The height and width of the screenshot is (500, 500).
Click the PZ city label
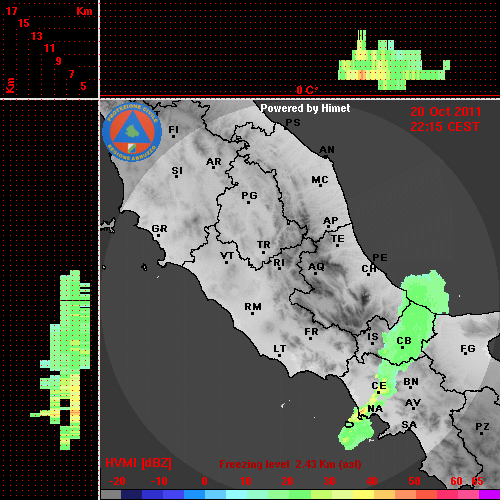point(482,427)
